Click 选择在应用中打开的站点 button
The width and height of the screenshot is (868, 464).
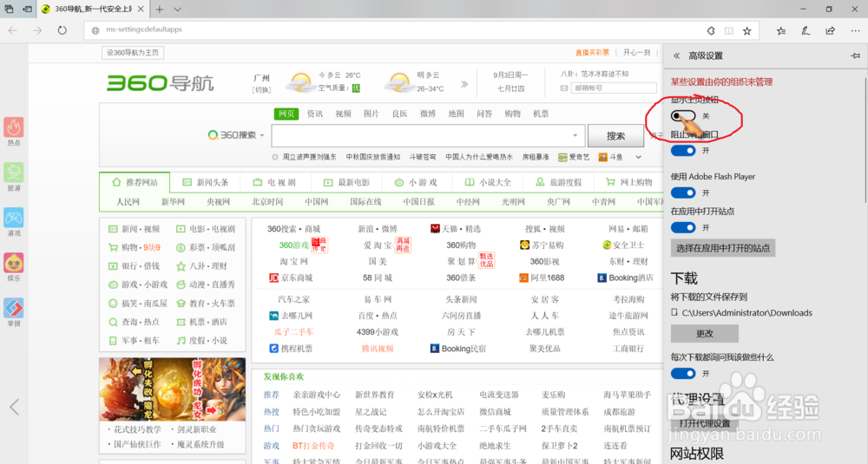click(723, 248)
